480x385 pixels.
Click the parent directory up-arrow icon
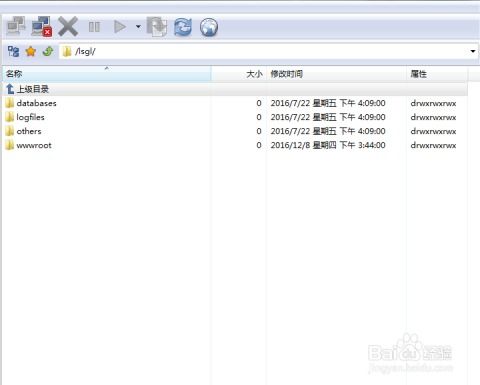tap(10, 89)
